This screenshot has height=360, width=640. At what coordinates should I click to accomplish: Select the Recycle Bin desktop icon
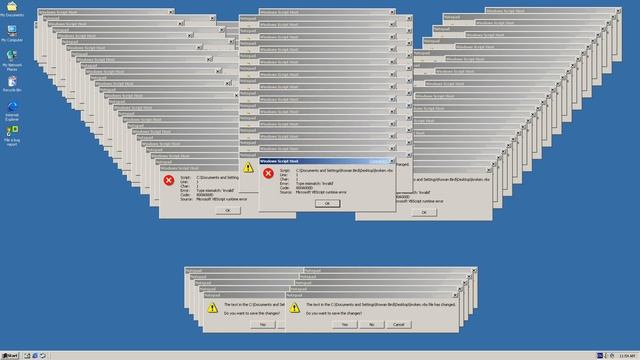(x=12, y=84)
